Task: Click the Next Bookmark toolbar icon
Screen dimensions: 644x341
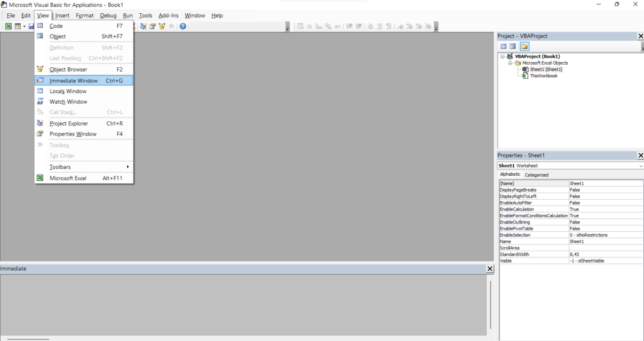Action: pyautogui.click(x=409, y=26)
